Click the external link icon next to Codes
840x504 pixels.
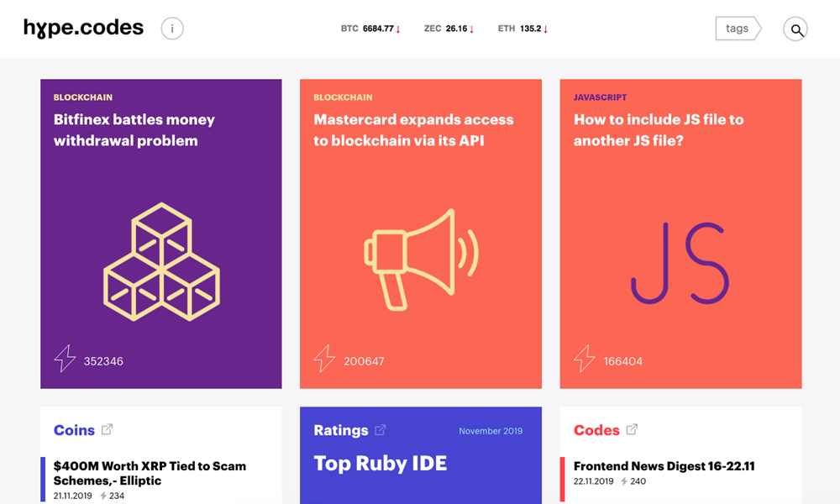(632, 430)
